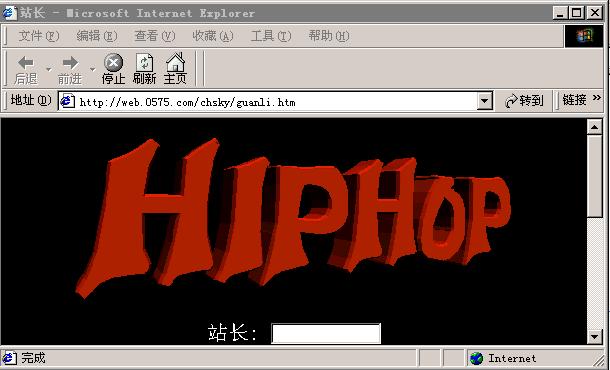
Task: Click the Back (后退) arrow icon
Action: (x=26, y=62)
